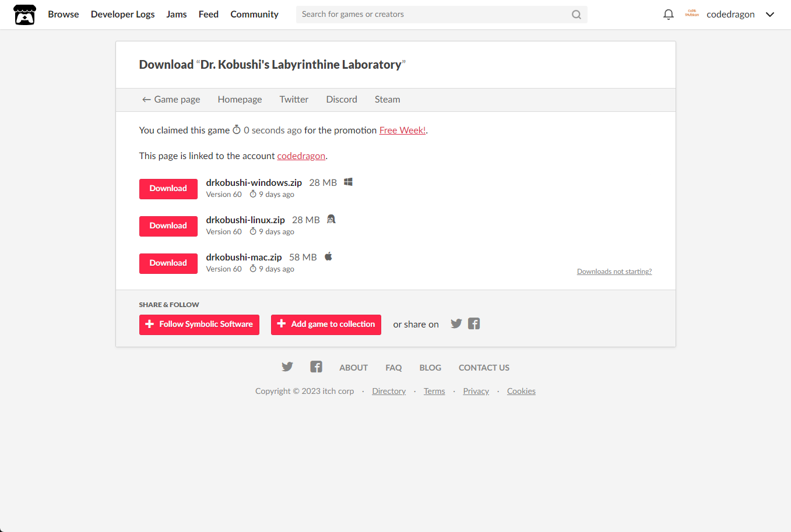Open the Community page
This screenshot has height=532, width=791.
254,15
